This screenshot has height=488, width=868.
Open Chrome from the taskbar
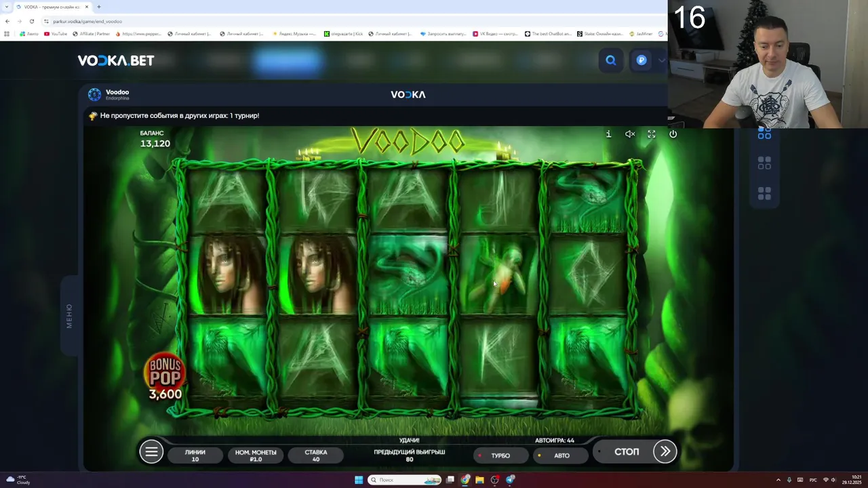click(465, 480)
